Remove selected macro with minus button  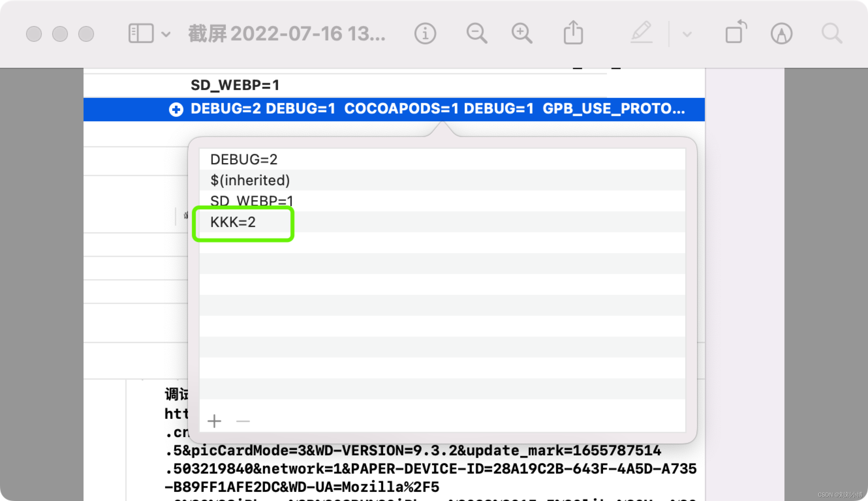pos(243,421)
